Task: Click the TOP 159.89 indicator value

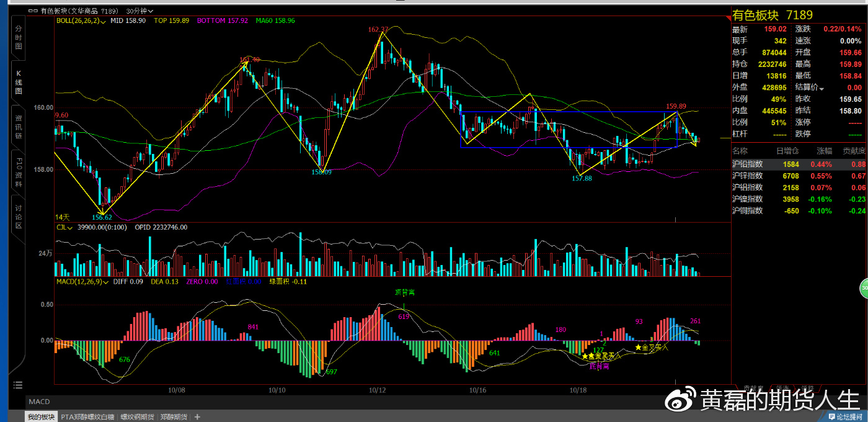Action: coord(172,20)
